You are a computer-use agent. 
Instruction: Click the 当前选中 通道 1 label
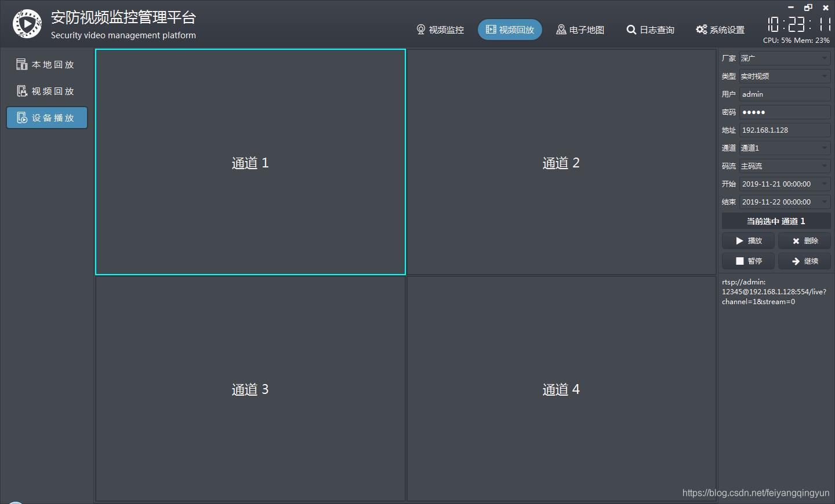pyautogui.click(x=776, y=221)
